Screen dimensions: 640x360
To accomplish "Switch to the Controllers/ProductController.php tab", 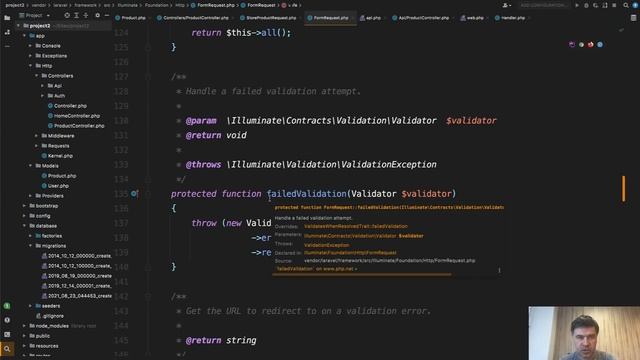I will [x=193, y=18].
